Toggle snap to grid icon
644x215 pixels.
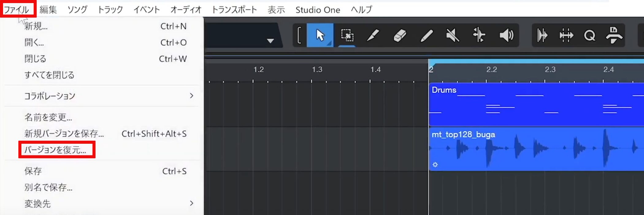(x=542, y=35)
